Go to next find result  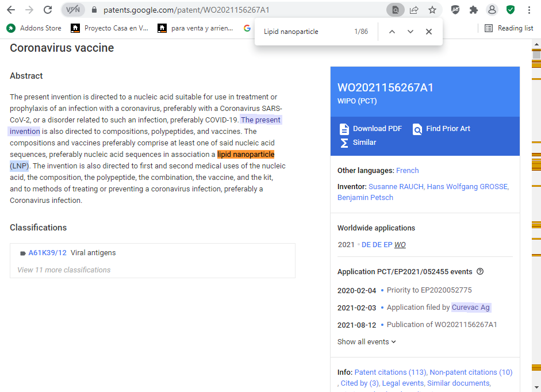(410, 32)
